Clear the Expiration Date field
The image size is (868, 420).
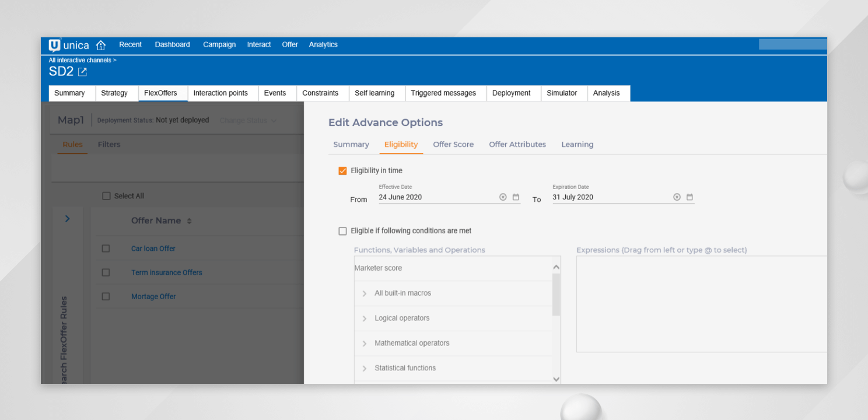click(x=677, y=197)
